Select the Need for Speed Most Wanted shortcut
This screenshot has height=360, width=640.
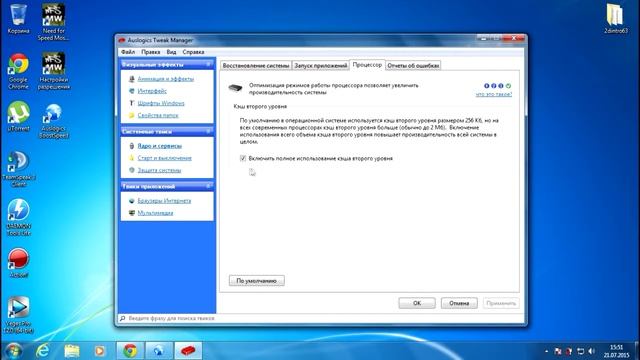pyautogui.click(x=53, y=21)
